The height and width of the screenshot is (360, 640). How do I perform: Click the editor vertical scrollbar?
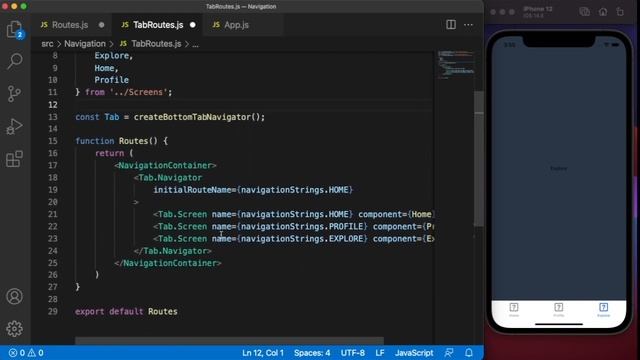click(479, 158)
